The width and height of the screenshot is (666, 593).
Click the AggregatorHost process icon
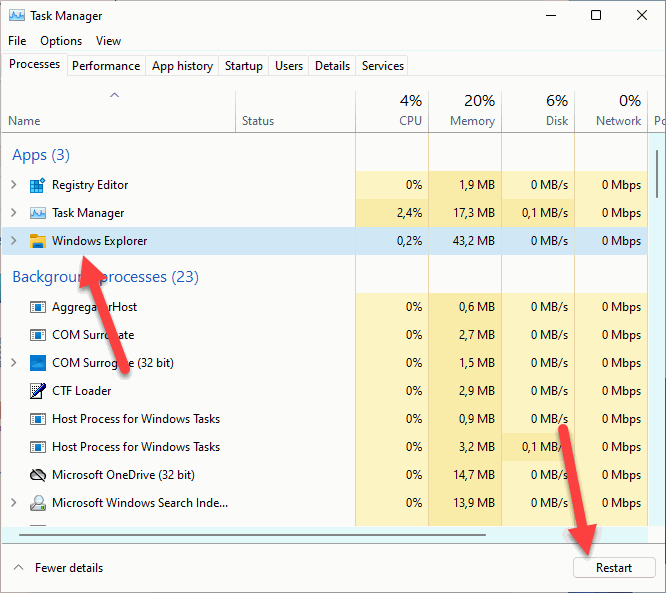pyautogui.click(x=37, y=307)
